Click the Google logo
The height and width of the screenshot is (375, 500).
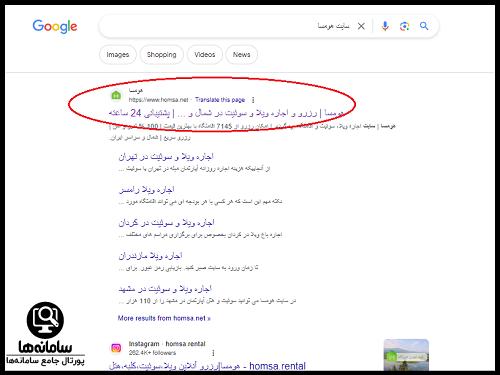click(x=55, y=26)
